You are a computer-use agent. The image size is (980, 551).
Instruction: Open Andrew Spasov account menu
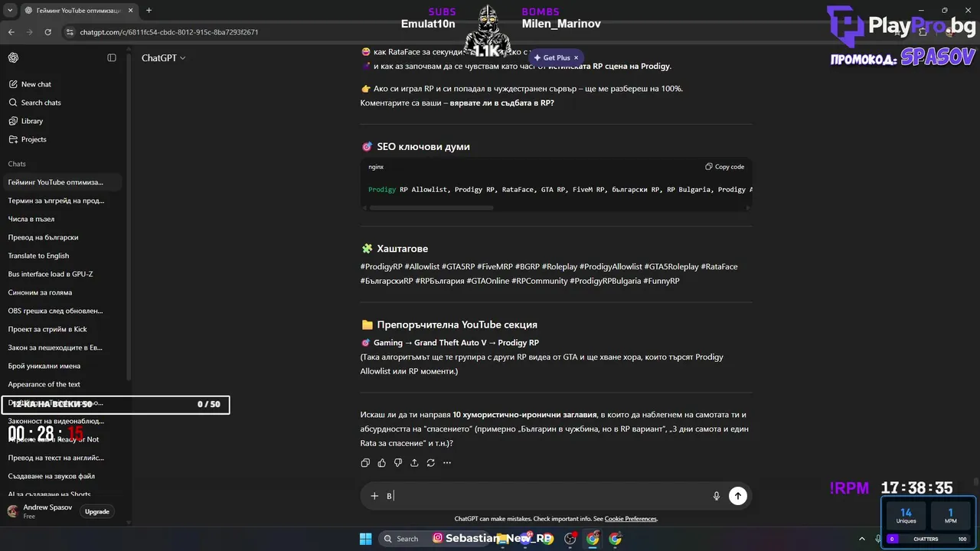(x=40, y=511)
